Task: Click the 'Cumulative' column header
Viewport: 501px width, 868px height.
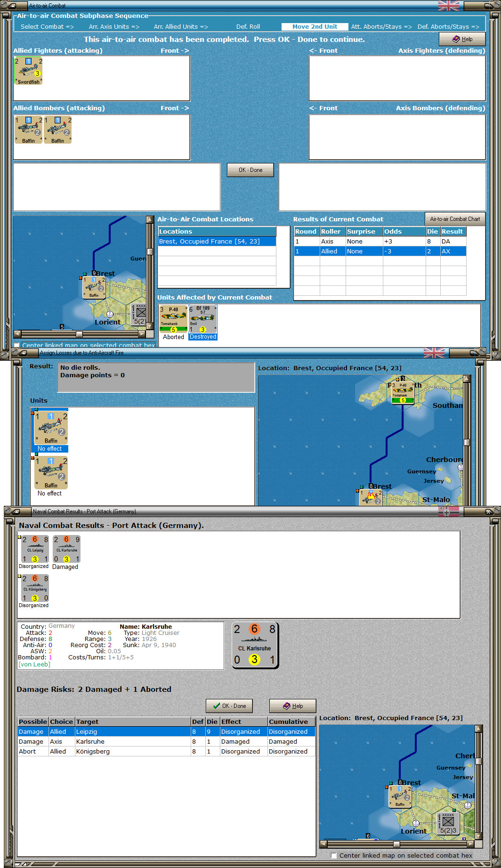Action: [x=291, y=722]
